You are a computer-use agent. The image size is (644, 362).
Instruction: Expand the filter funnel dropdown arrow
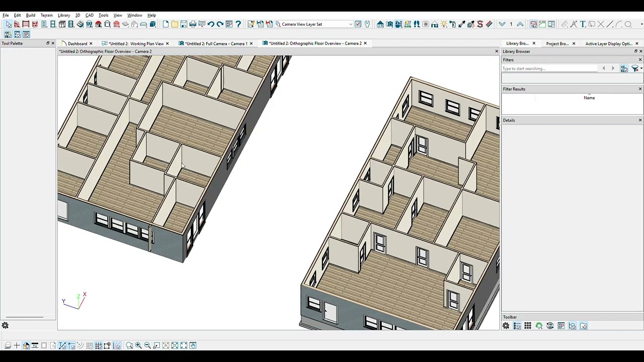coord(641,68)
